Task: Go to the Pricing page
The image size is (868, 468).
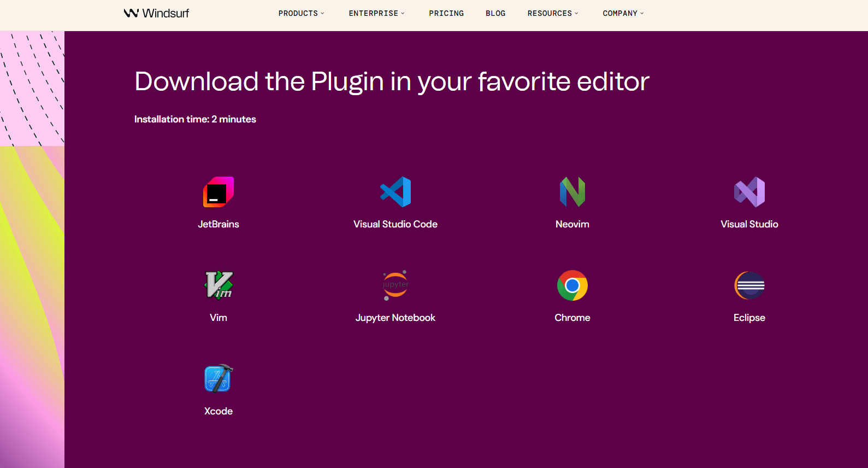Action: point(446,13)
